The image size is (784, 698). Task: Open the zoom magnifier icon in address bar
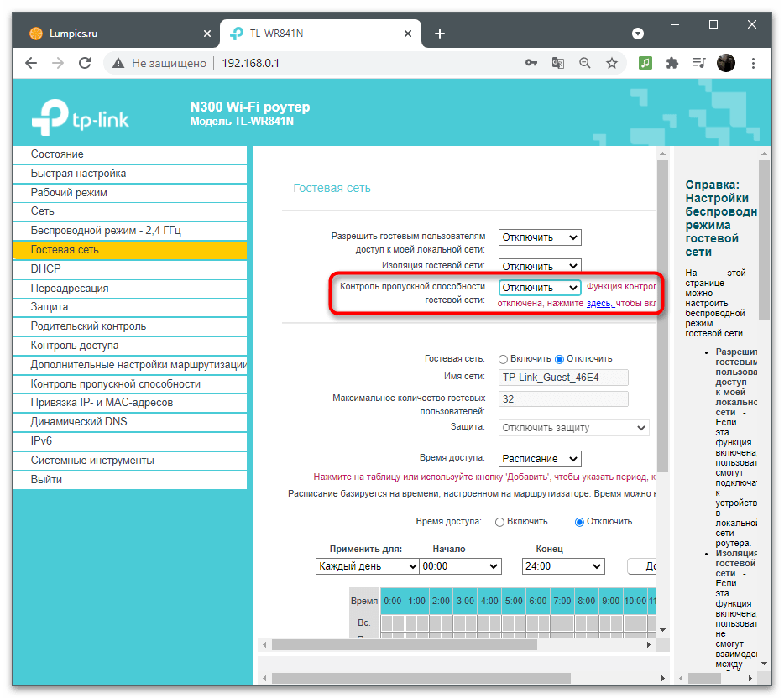coord(584,63)
